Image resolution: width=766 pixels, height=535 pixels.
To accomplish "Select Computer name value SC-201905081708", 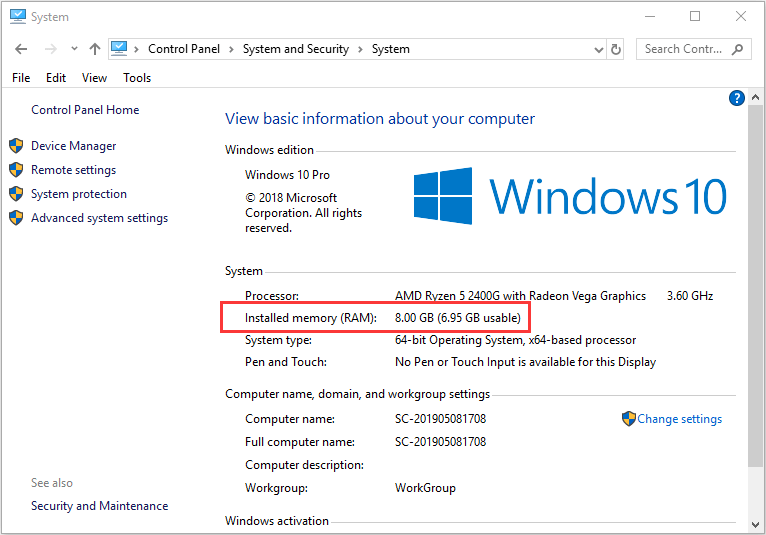I will point(440,419).
